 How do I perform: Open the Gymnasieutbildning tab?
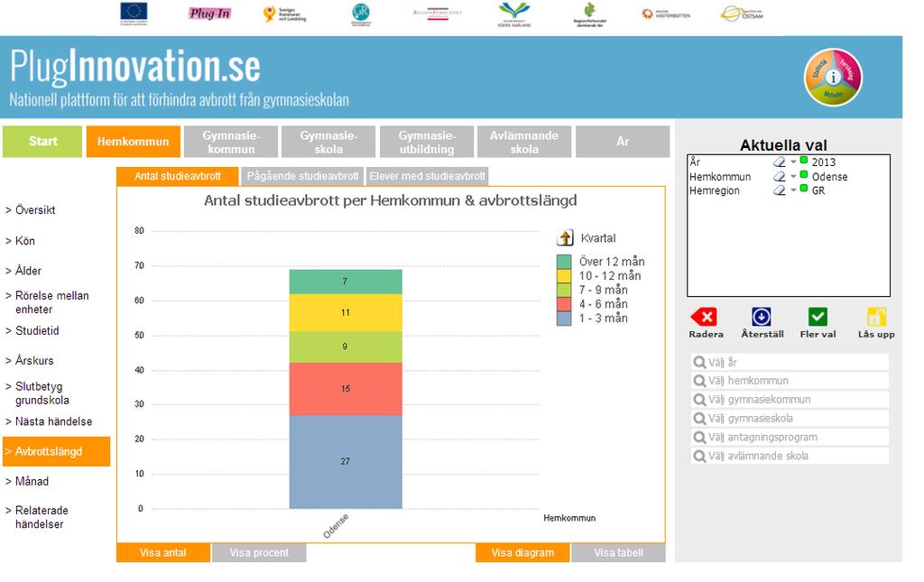(x=427, y=142)
